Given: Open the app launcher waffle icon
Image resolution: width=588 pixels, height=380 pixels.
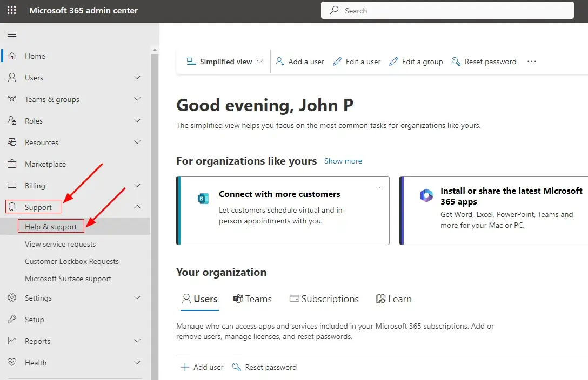Looking at the screenshot, I should pos(11,11).
